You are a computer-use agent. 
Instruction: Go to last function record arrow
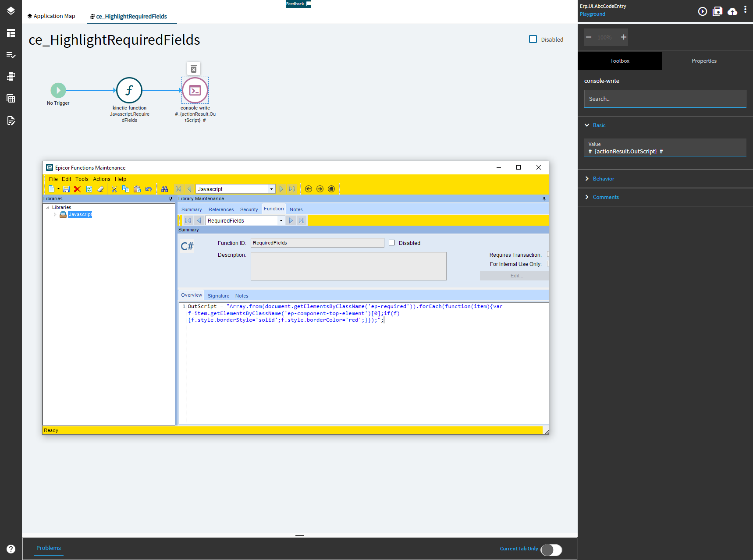point(302,220)
